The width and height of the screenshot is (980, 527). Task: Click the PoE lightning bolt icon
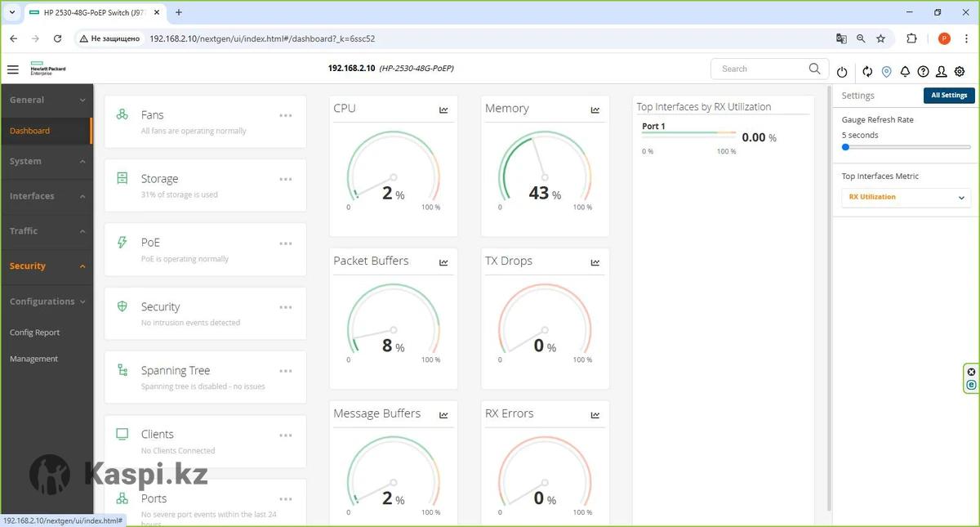122,243
